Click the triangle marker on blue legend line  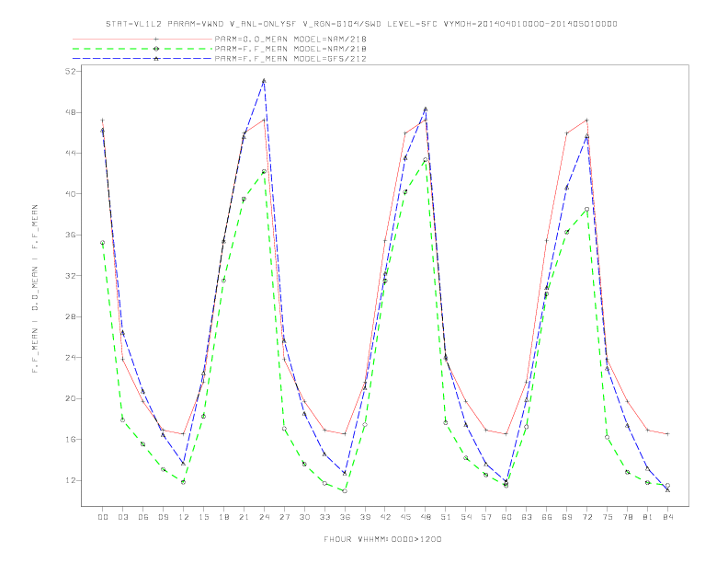[156, 59]
